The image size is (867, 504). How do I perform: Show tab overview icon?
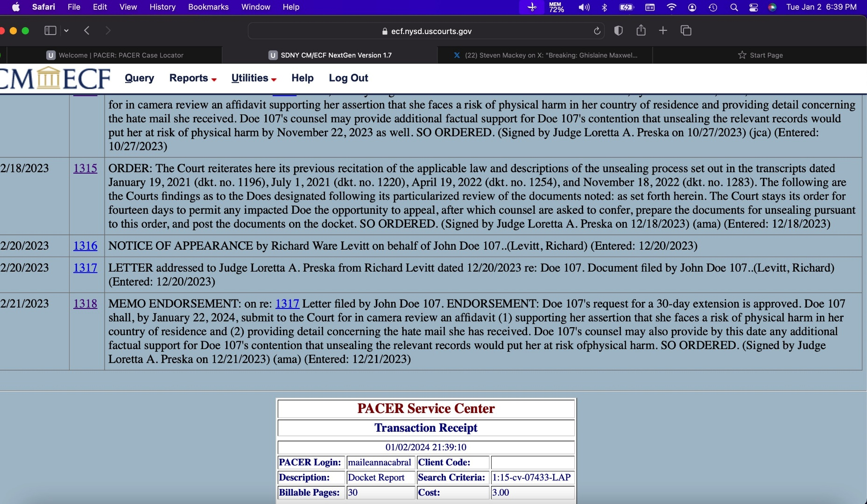pos(686,30)
